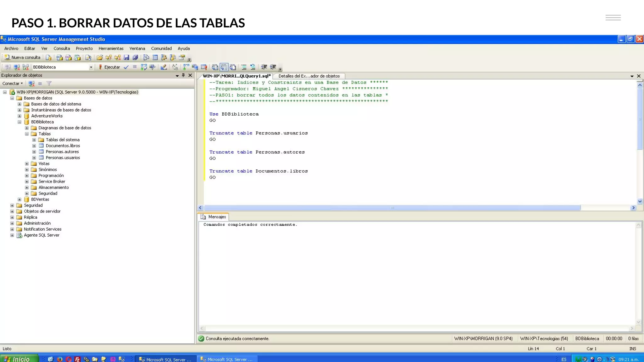Click the Ejecutar button
This screenshot has width=644, height=362.
pyautogui.click(x=109, y=67)
